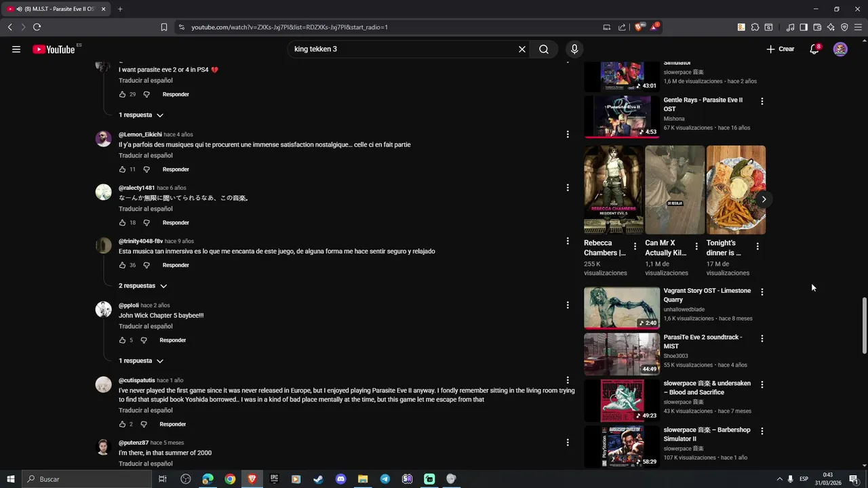Reply to trinity4048-f8v comment
The width and height of the screenshot is (868, 488).
coord(176,265)
